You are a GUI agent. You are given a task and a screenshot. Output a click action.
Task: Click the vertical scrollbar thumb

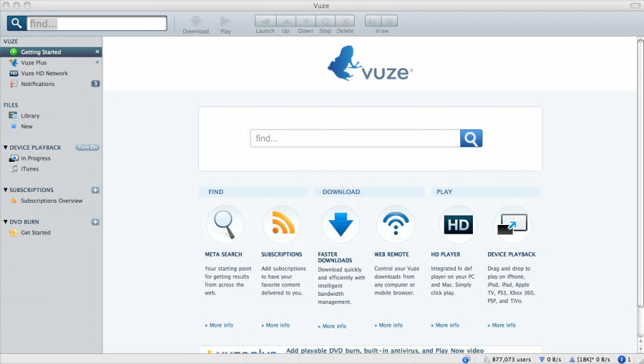[640, 173]
